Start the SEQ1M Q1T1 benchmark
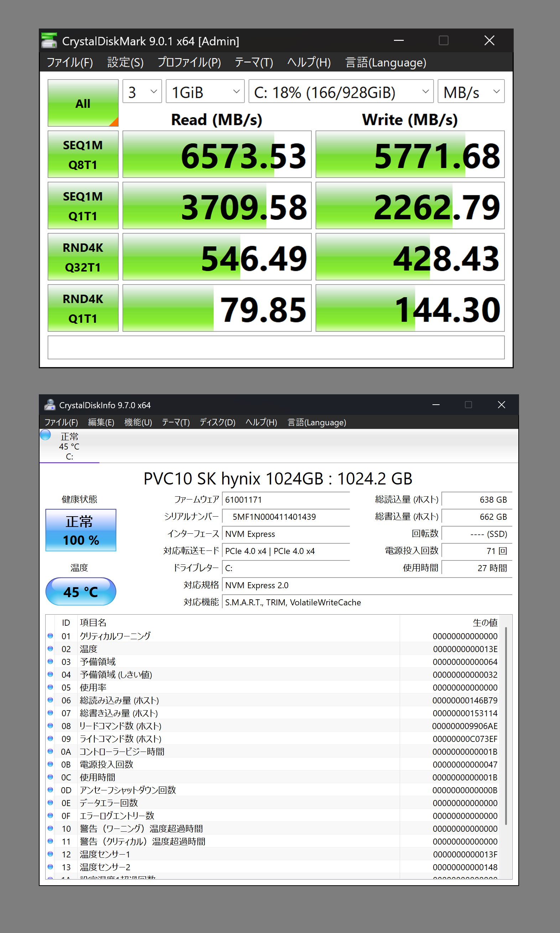Viewport: 560px width, 933px height. pyautogui.click(x=83, y=205)
